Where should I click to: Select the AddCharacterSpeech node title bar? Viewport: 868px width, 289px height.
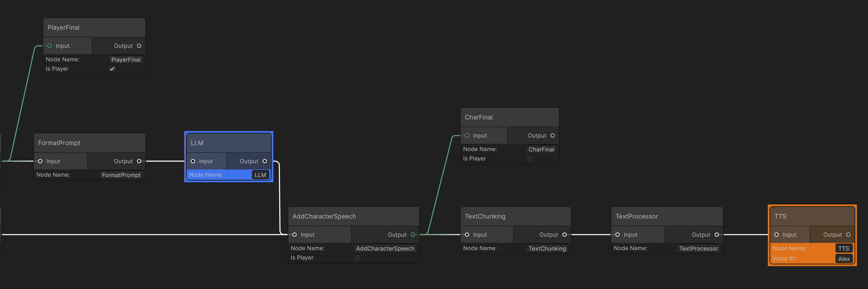coord(354,216)
